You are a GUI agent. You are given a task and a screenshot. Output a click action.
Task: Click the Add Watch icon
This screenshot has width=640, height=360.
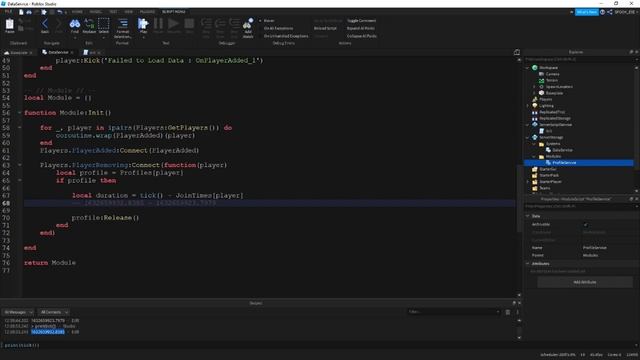[248, 24]
